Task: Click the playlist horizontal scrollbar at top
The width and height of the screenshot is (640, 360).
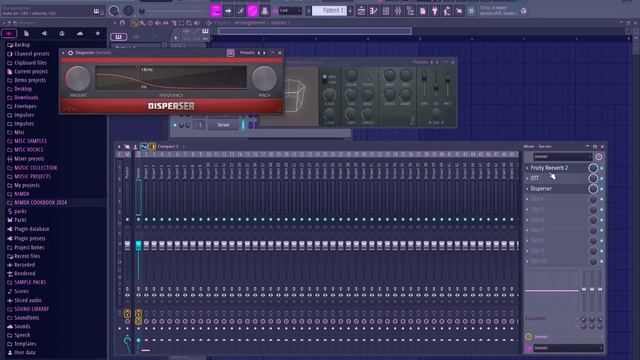Action: click(315, 31)
